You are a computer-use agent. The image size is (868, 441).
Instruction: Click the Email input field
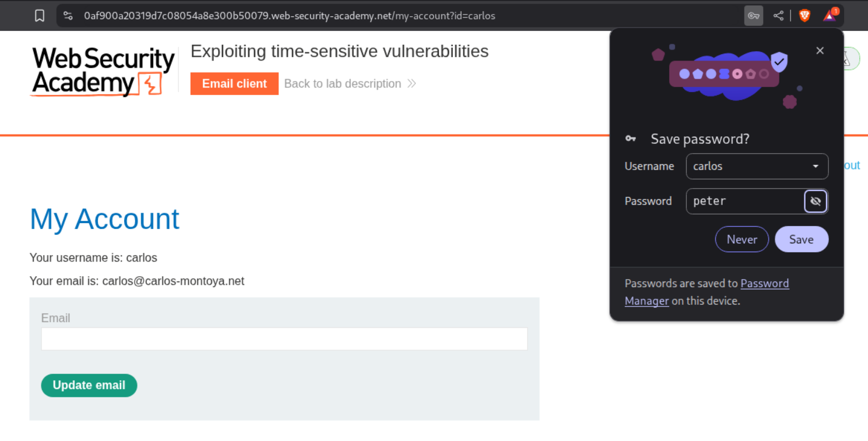tap(284, 339)
